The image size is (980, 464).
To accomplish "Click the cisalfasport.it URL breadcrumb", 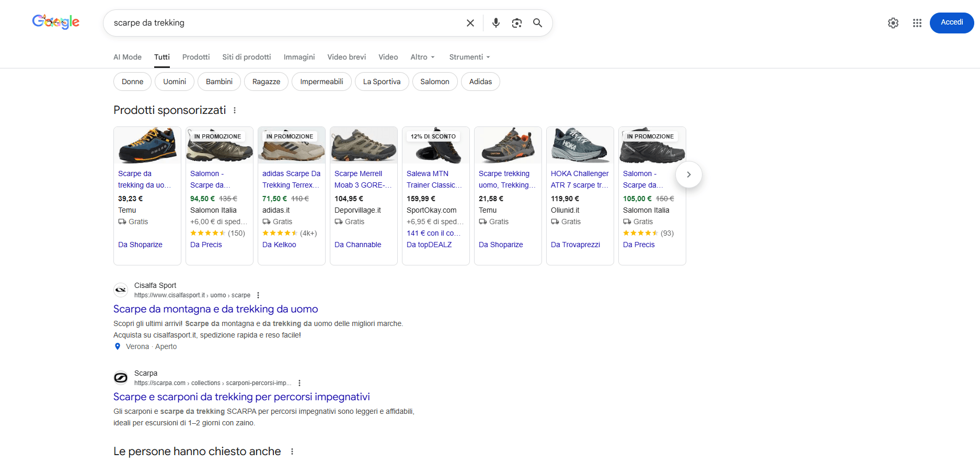I will (192, 295).
